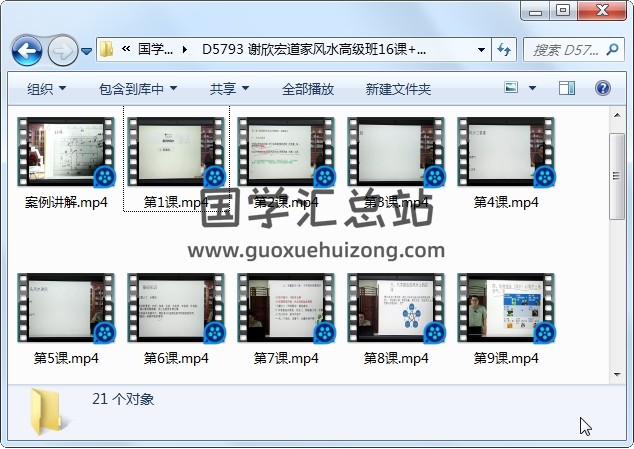Screen dimensions: 634x449
Task: Click the Forward navigation arrow
Action: pos(62,49)
